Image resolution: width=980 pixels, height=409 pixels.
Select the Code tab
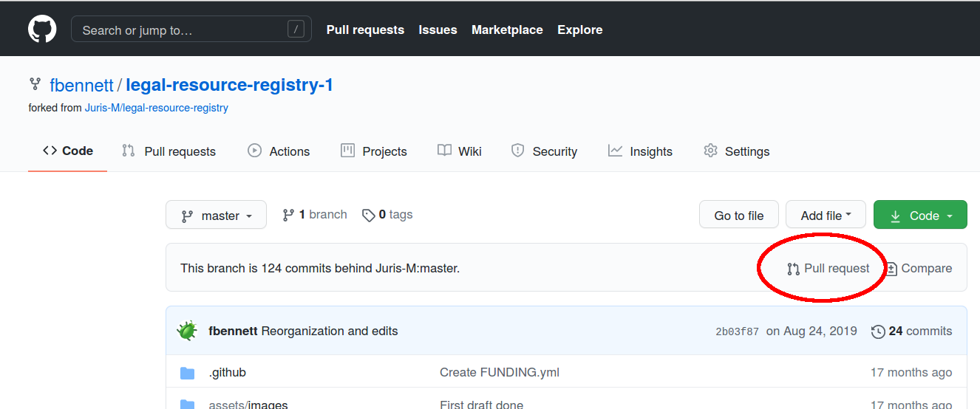[x=67, y=151]
